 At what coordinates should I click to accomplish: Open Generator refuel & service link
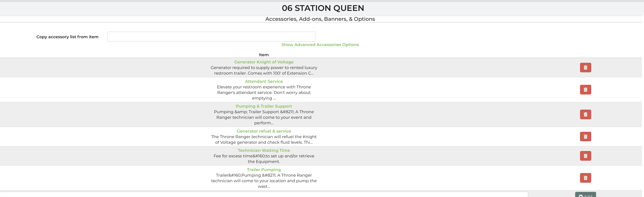[x=264, y=131]
